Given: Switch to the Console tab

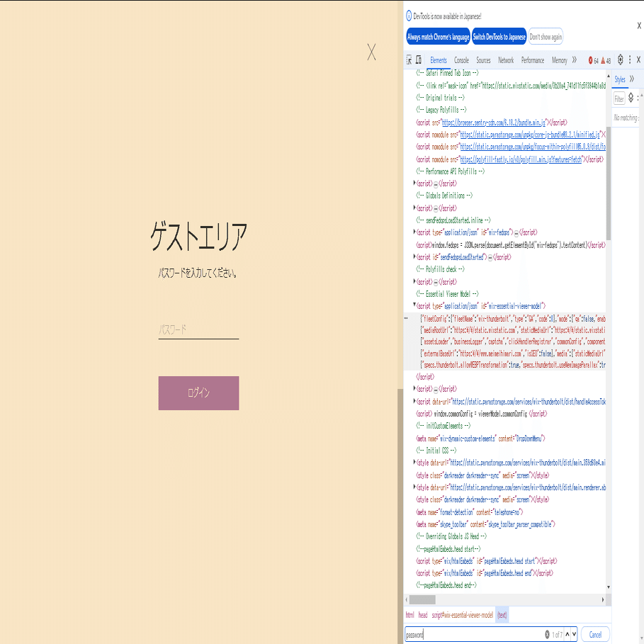Looking at the screenshot, I should tap(461, 60).
